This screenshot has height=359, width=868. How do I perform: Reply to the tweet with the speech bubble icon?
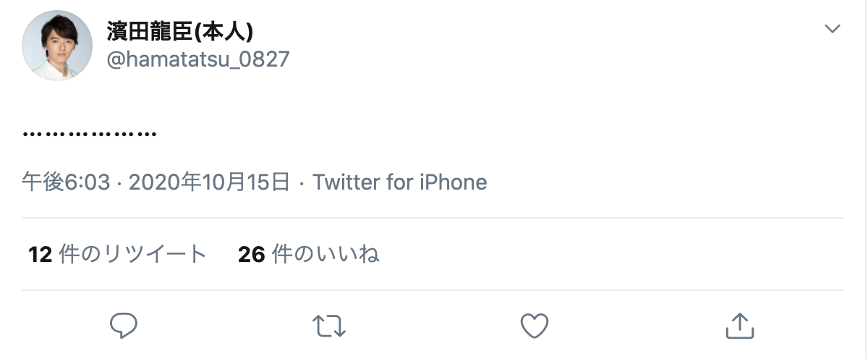click(124, 326)
